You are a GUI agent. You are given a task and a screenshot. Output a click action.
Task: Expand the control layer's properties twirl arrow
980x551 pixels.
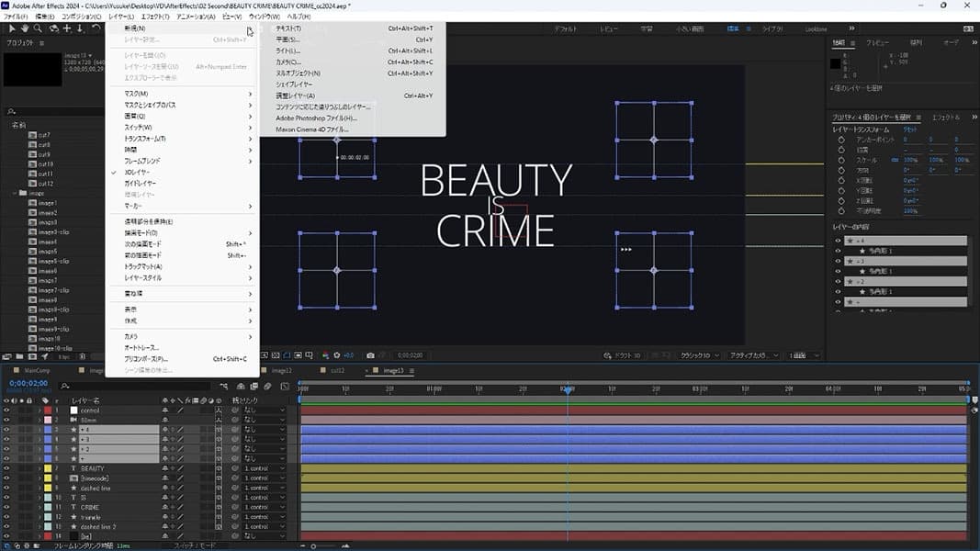[39, 410]
